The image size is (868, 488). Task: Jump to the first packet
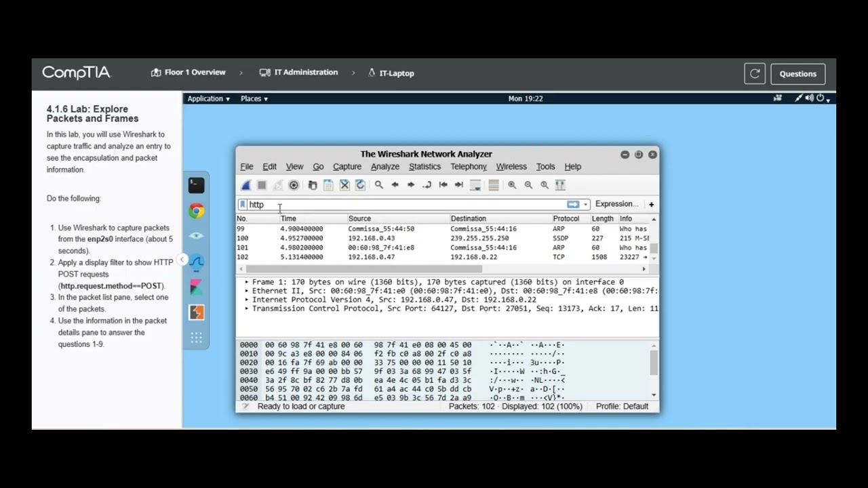pos(443,185)
